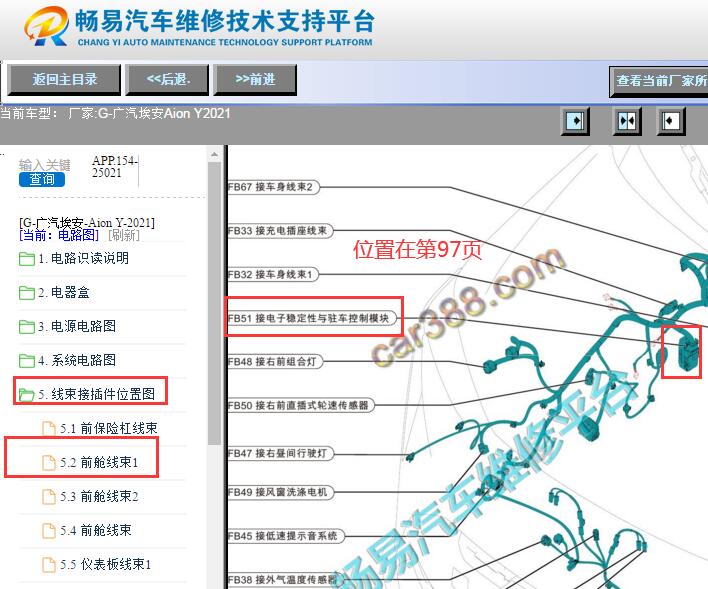The image size is (708, 589).
Task: Click the G-广汽埃安-Aion Y-2021 heading
Action: tap(87, 223)
